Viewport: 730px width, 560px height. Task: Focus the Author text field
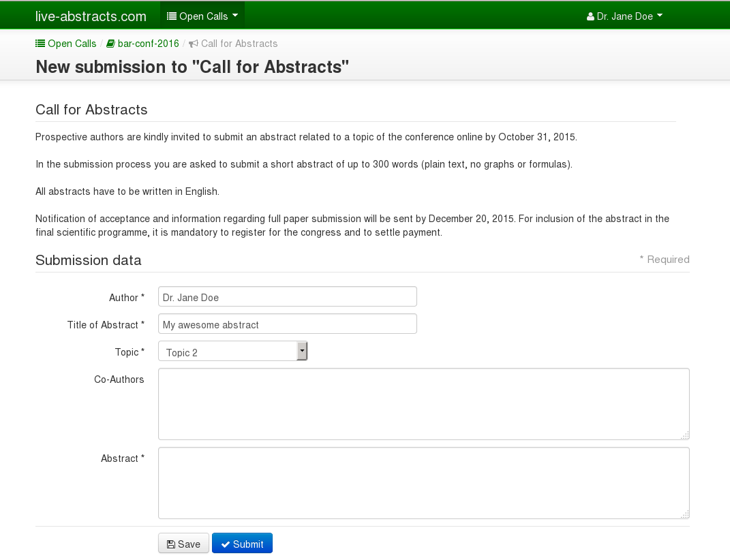tap(287, 297)
